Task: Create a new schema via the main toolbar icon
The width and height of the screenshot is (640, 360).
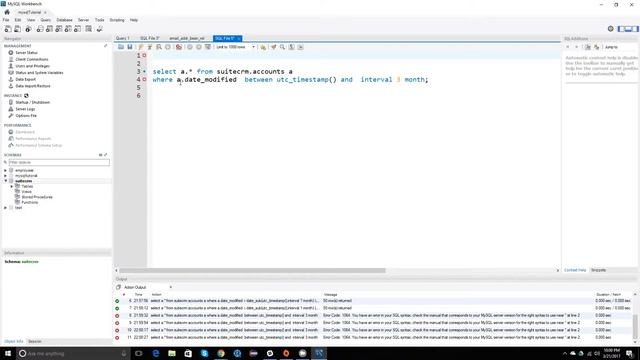Action: pos(40,29)
